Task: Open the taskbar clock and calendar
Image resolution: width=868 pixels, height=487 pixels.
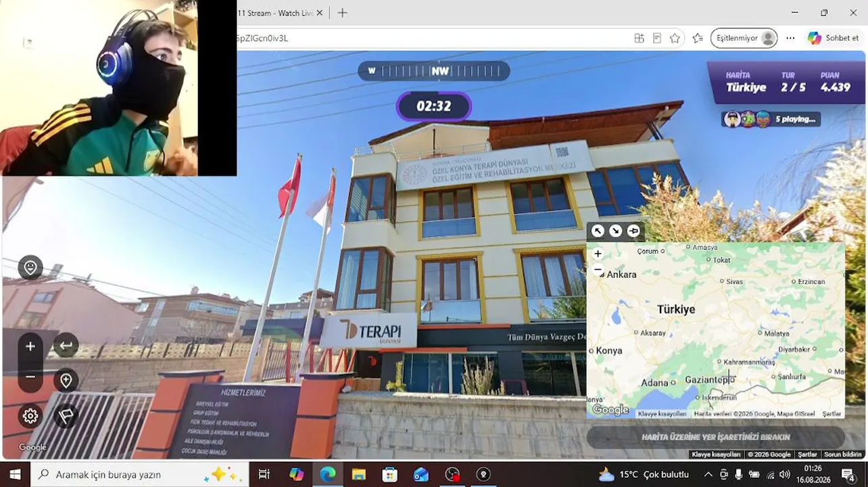Action: click(x=813, y=474)
